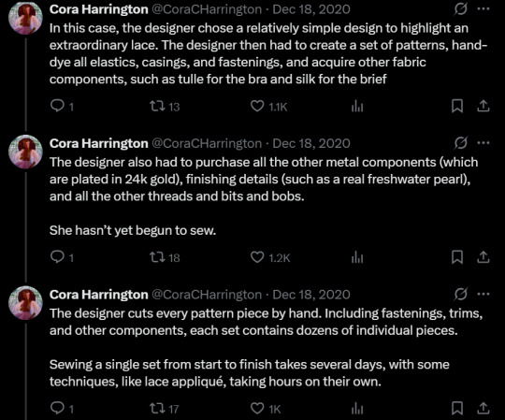Open the Dec 18, 2020 timestamp of third tweet
505x420 pixels.
coord(311,295)
